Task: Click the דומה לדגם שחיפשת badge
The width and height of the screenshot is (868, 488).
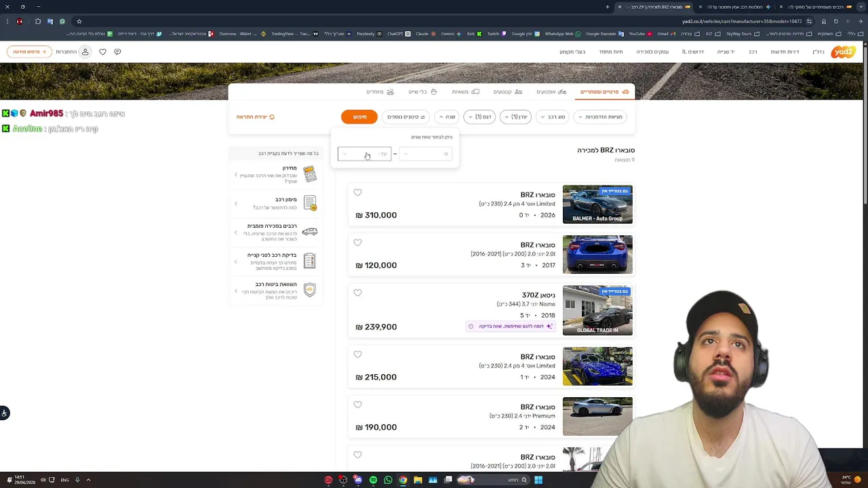Action: click(511, 326)
